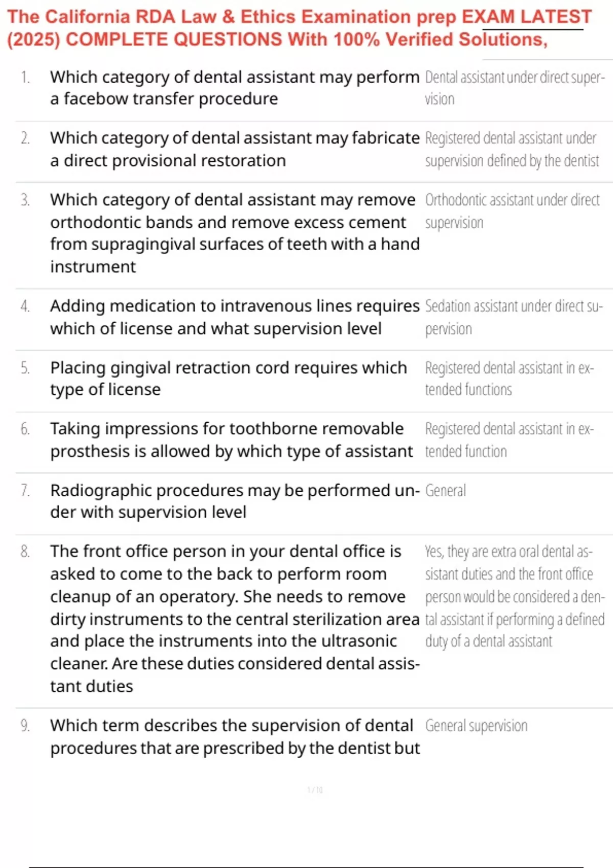Image resolution: width=613 pixels, height=868 pixels.
Task: Click question 6 about toothborne removable prosthesis
Action: (x=231, y=440)
